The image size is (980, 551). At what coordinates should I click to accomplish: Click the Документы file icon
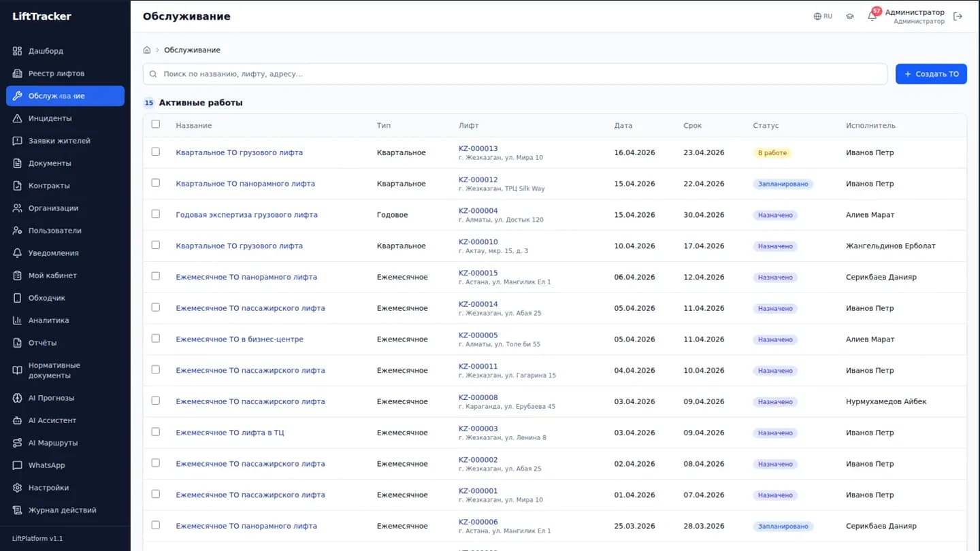18,163
